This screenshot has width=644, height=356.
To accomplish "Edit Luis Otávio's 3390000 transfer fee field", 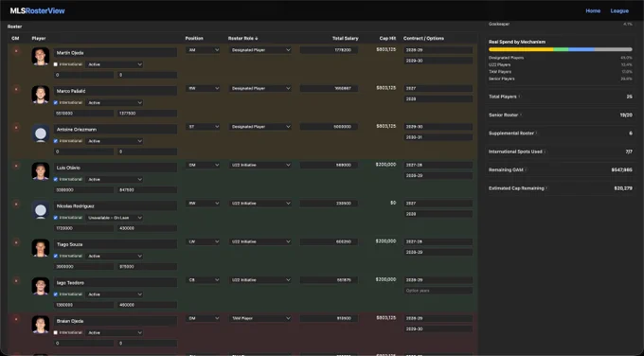I will (83, 190).
